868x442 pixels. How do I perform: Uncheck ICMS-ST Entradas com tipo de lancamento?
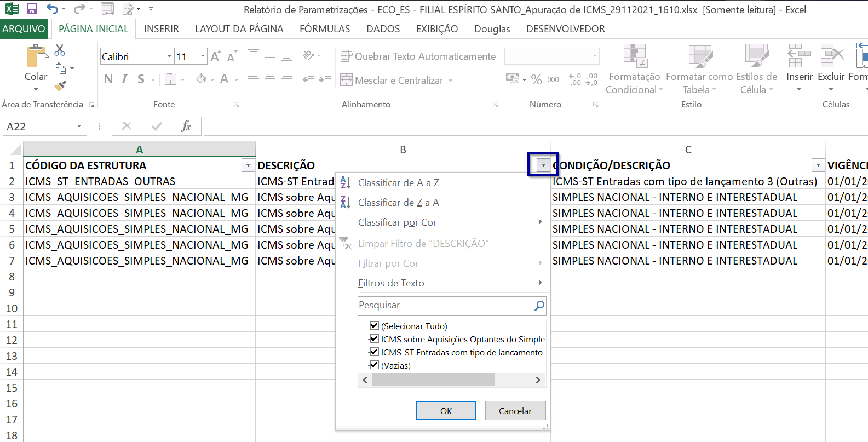(375, 352)
